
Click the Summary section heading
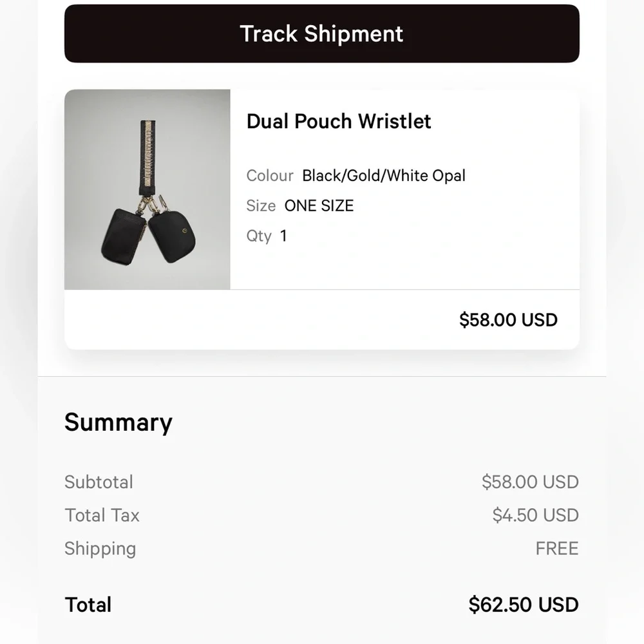(x=118, y=422)
